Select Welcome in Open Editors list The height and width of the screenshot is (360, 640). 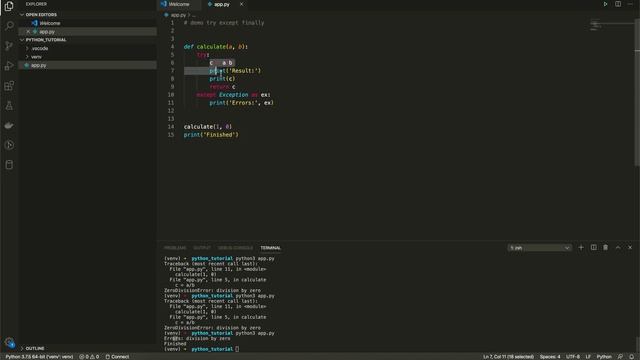[50, 23]
